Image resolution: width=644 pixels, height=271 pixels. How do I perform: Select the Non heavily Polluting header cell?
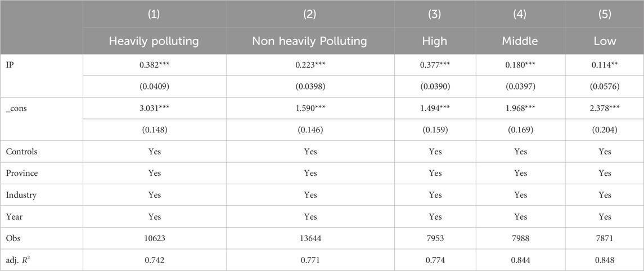coord(310,41)
